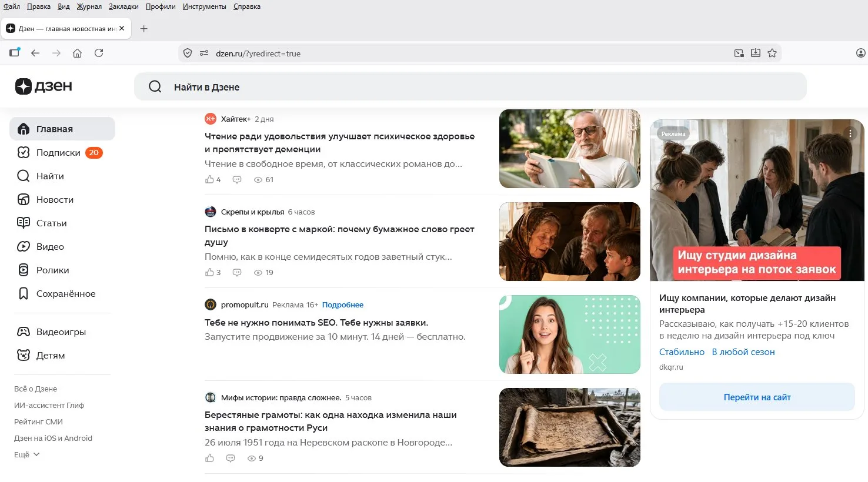Screen dimensions: 868x482
Task: Navigate back with the left arrow
Action: [x=35, y=53]
